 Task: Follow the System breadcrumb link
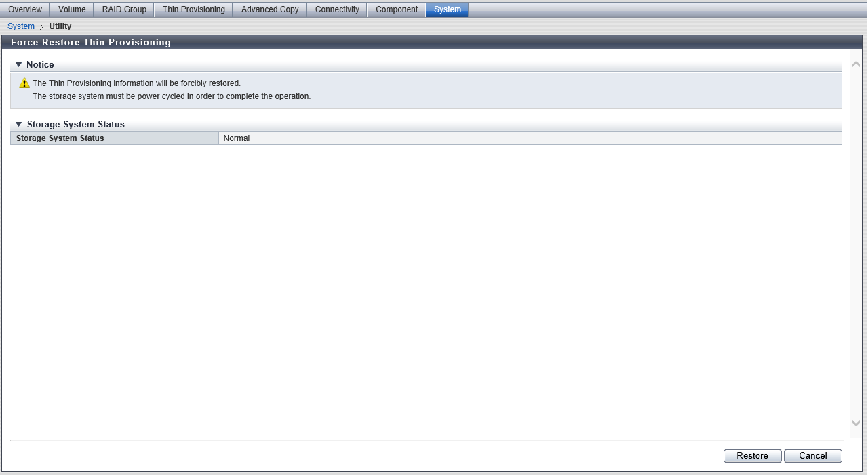pos(21,26)
